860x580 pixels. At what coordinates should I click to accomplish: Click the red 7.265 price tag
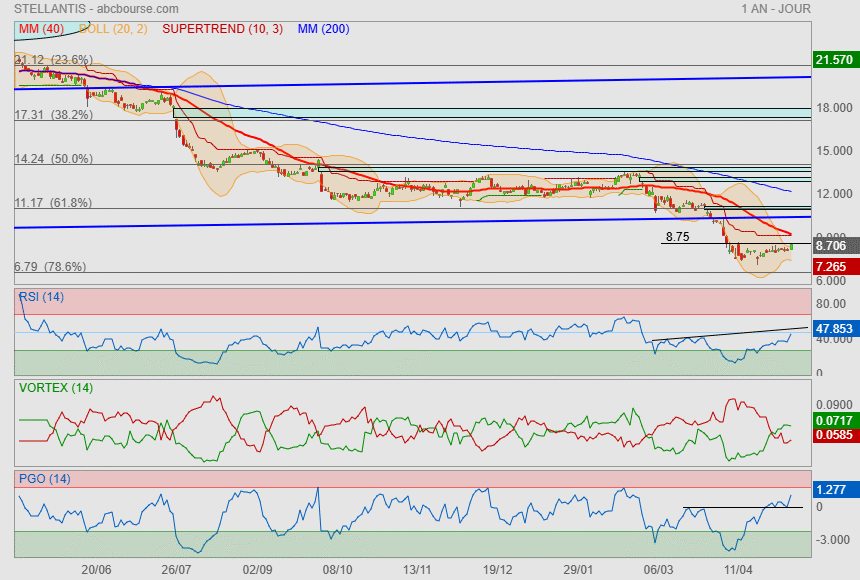[x=835, y=267]
